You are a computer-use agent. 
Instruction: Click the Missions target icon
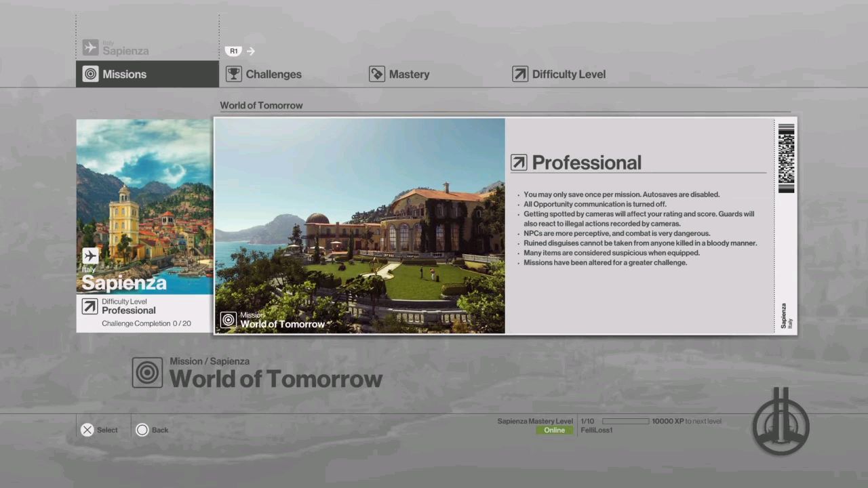(90, 75)
